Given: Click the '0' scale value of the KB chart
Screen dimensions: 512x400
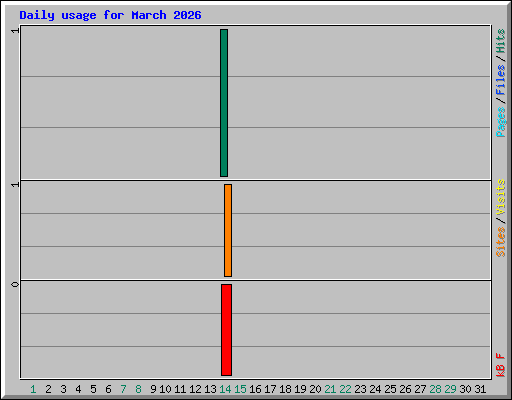Looking at the screenshot, I should [15, 284].
